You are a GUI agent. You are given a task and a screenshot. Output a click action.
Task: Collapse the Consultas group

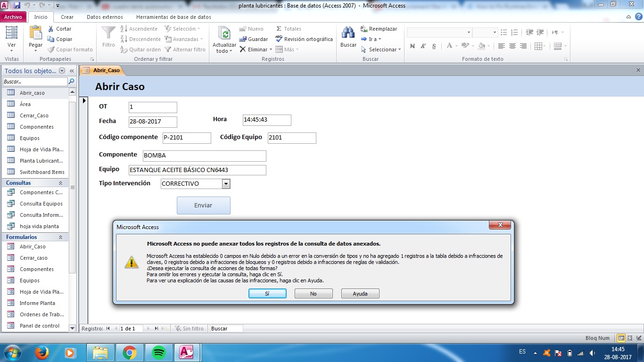pyautogui.click(x=60, y=183)
